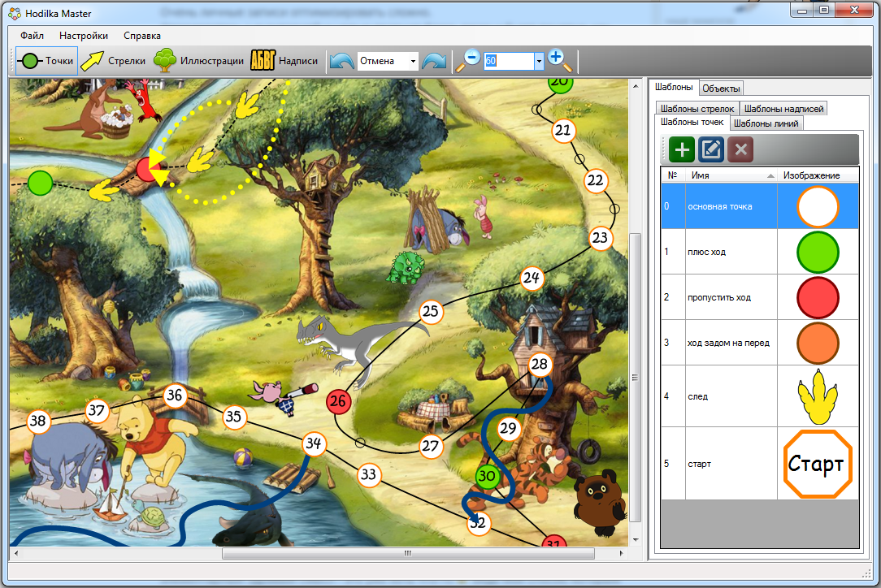This screenshot has height=588, width=881.
Task: Zoom in with plus magnifier
Action: pos(559,60)
